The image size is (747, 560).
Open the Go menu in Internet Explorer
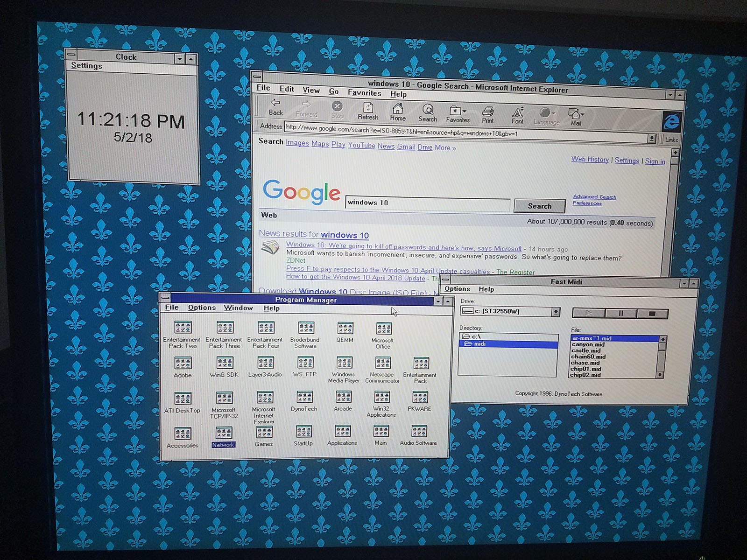tap(333, 91)
